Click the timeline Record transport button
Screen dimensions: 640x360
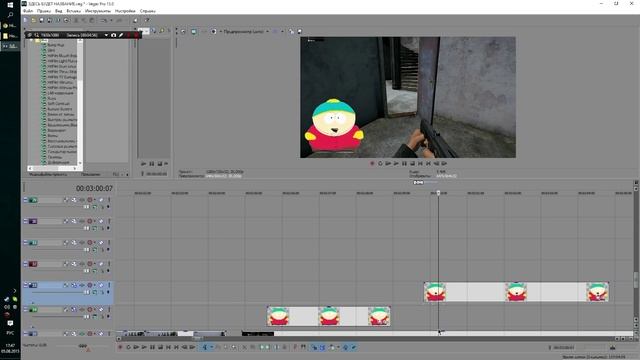[x=120, y=347]
